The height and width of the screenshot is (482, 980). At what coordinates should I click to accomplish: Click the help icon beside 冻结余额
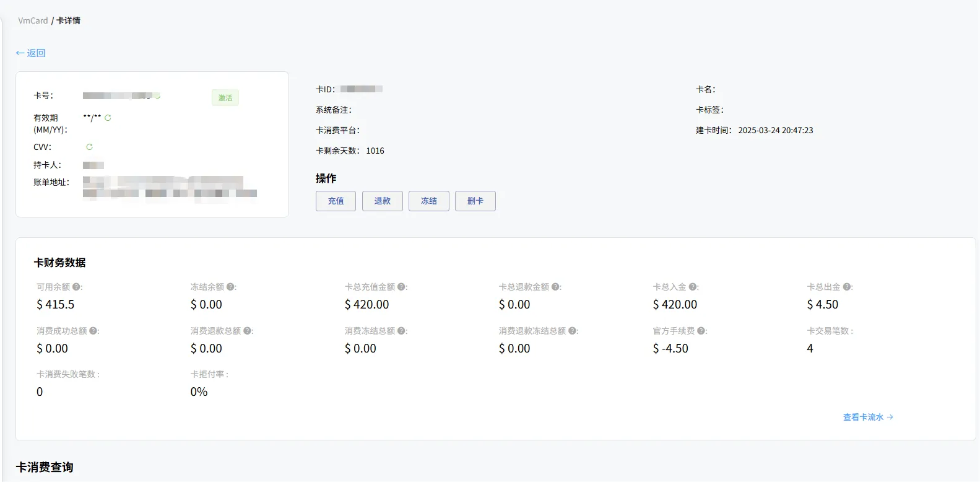coord(230,287)
